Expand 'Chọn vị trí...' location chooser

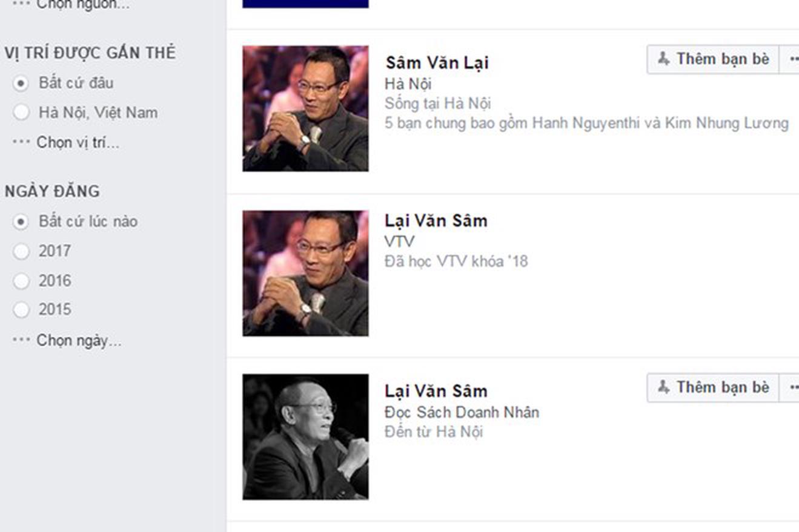click(x=77, y=143)
